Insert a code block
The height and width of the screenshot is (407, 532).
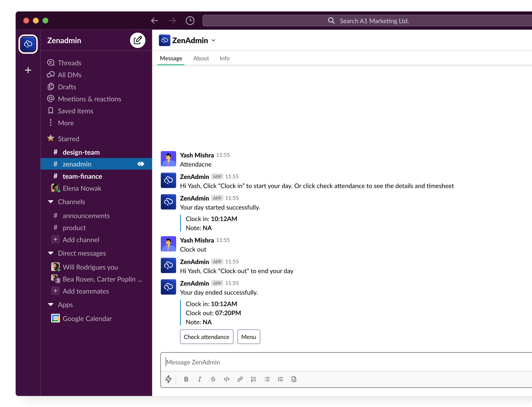pos(294,379)
